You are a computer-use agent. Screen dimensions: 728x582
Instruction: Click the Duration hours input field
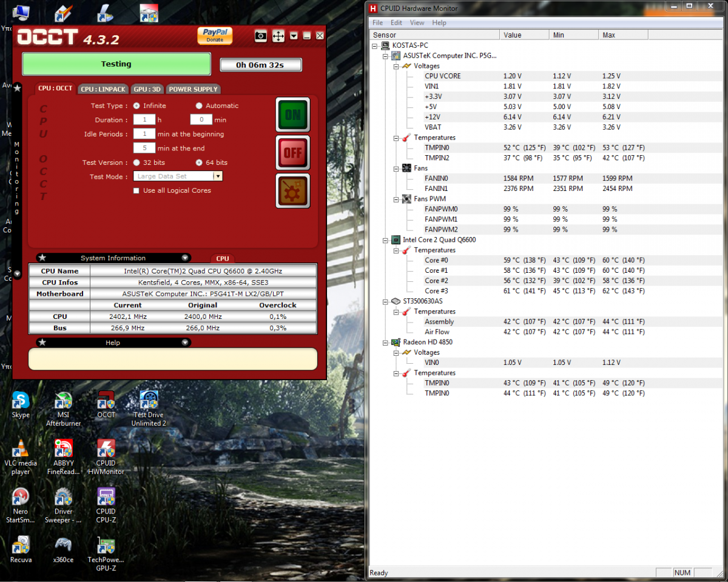[x=144, y=120]
